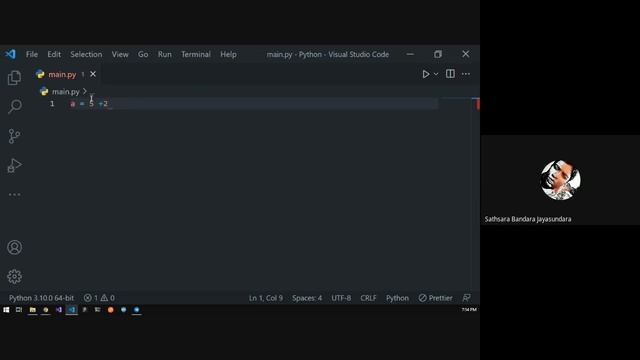Open the Search view in activity bar
The image size is (640, 360).
[14, 107]
